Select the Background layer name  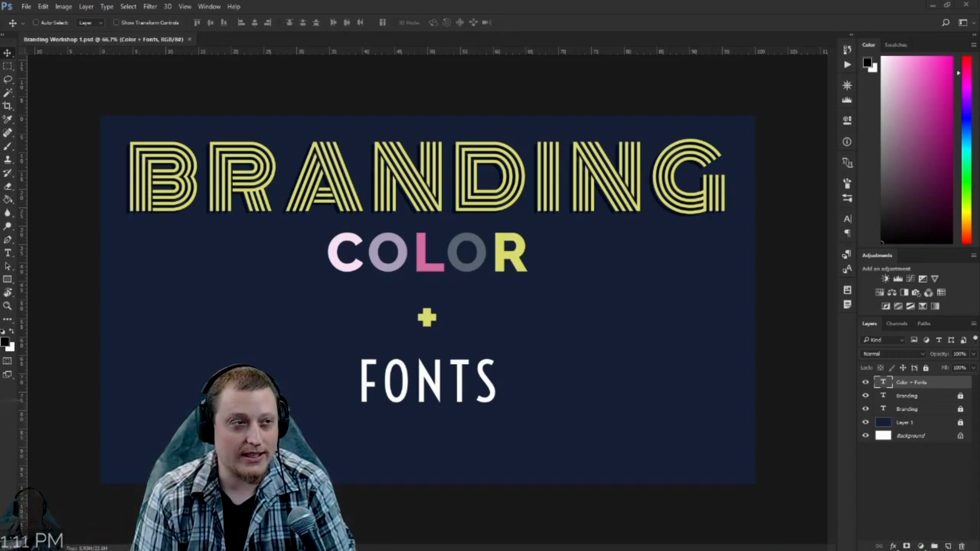910,435
